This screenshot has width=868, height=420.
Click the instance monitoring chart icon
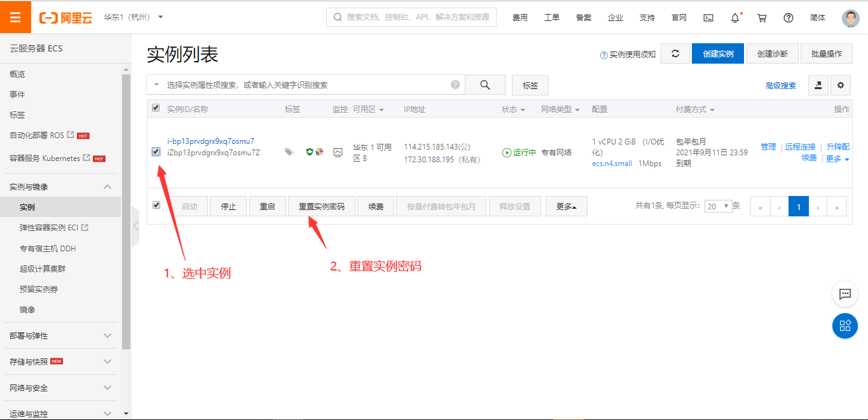[x=338, y=152]
